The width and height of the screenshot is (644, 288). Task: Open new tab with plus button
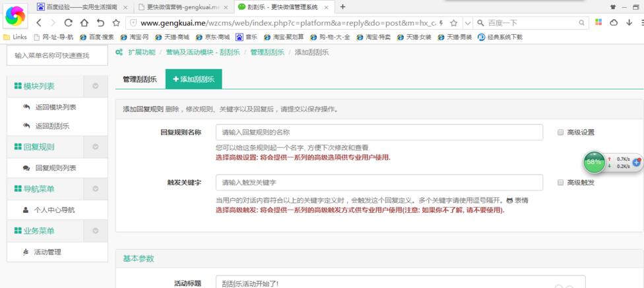pos(342,7)
